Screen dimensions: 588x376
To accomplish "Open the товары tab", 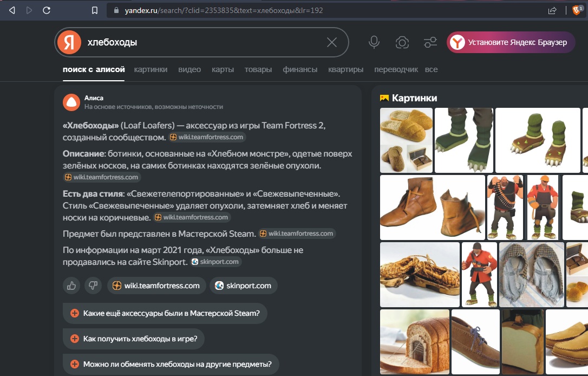I will pos(258,69).
